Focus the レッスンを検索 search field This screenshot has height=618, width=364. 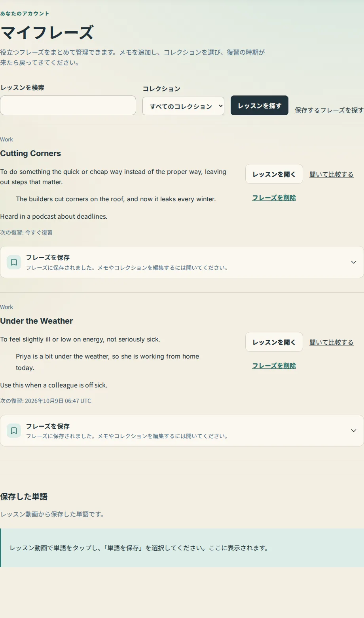click(68, 105)
